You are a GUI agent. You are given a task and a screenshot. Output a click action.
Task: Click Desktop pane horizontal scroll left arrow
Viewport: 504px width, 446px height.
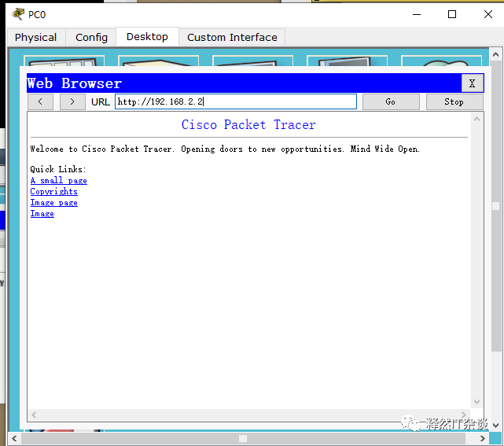click(14, 439)
